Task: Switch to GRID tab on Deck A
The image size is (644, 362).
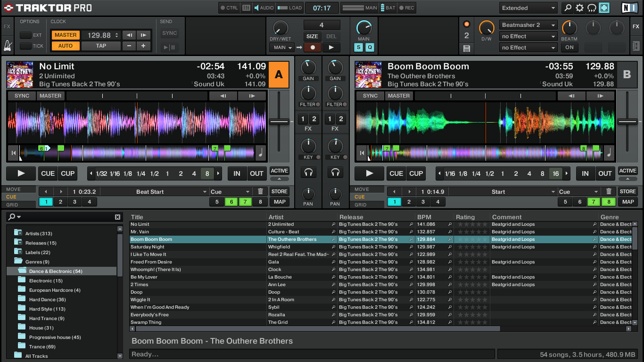Action: tap(12, 205)
